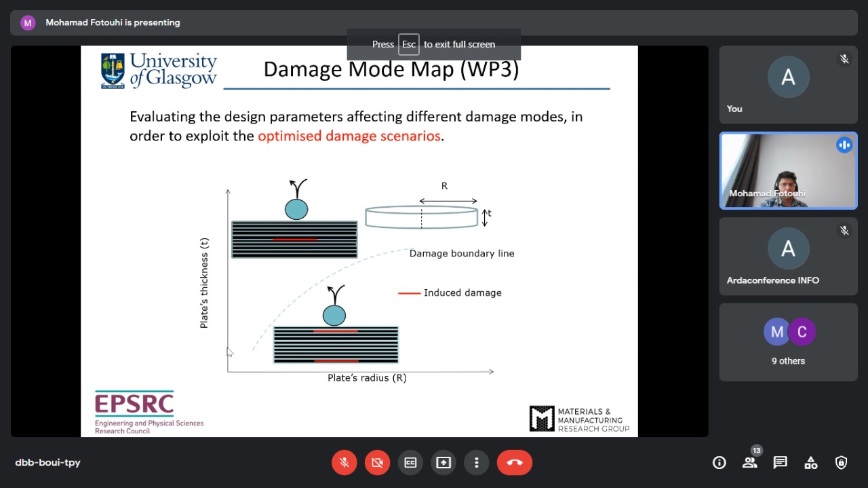This screenshot has width=868, height=488.
Task: Click 'Mohamad Fotouhi is presenting' banner text
Action: [x=113, y=22]
